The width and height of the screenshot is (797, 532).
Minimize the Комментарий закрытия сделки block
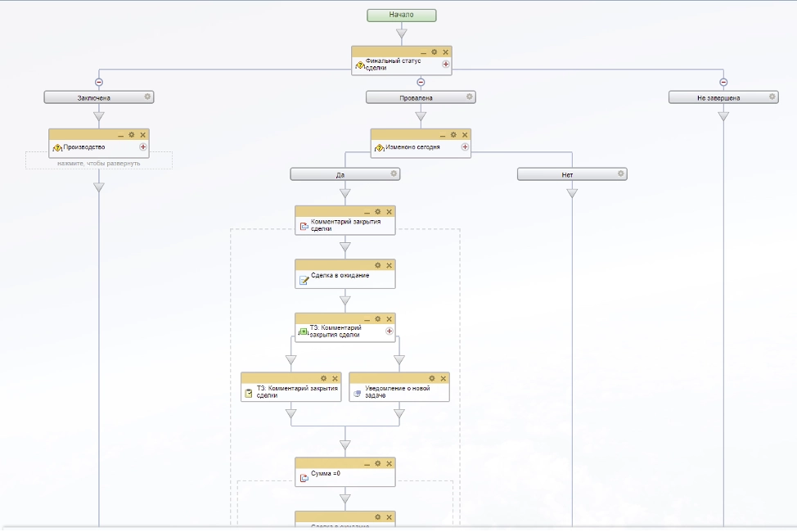point(367,211)
